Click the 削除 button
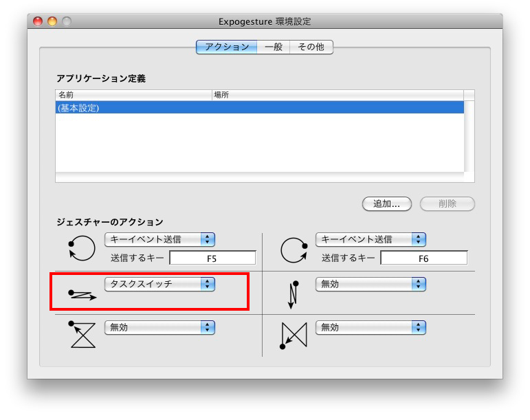530x420 pixels. click(x=448, y=203)
